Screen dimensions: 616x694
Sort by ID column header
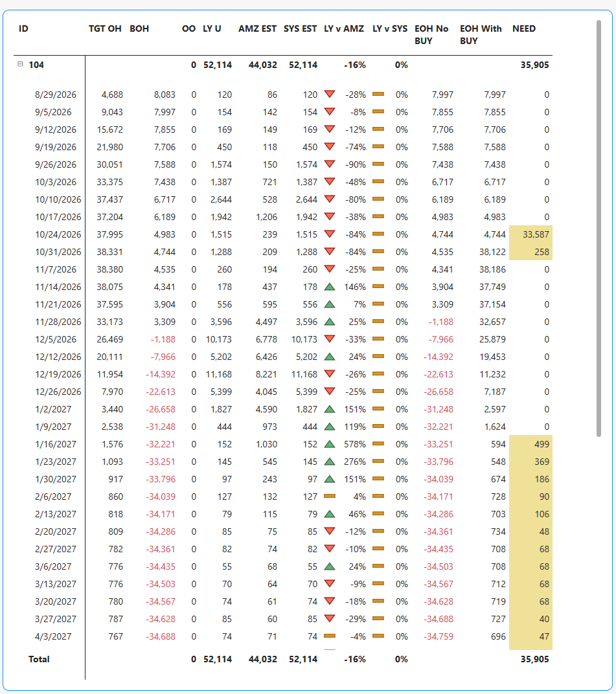coord(23,28)
